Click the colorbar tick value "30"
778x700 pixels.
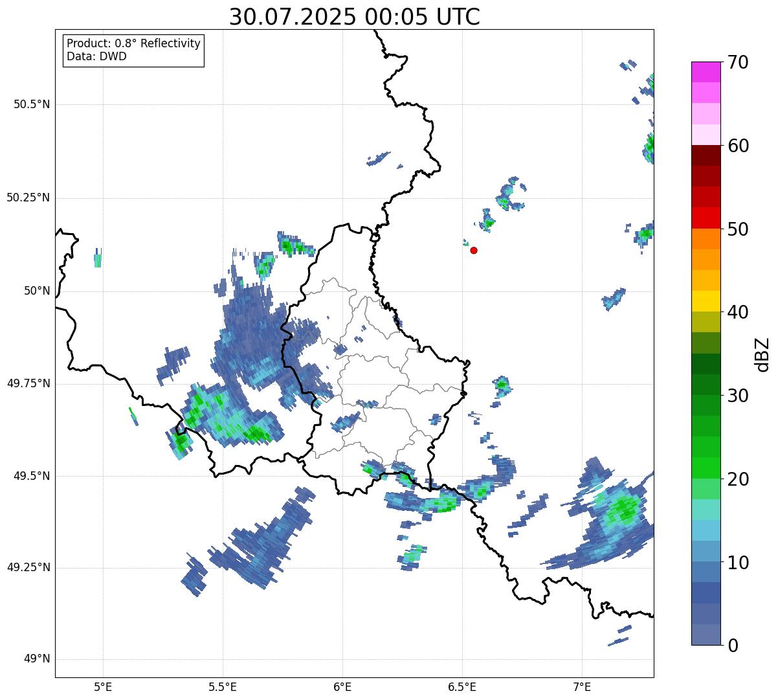[x=738, y=396]
